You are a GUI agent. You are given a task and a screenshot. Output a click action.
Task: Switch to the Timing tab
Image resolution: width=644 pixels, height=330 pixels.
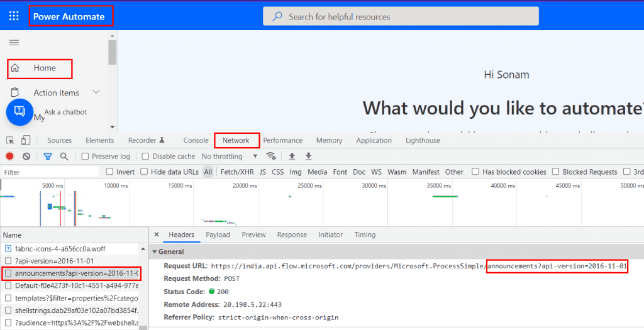tap(365, 235)
